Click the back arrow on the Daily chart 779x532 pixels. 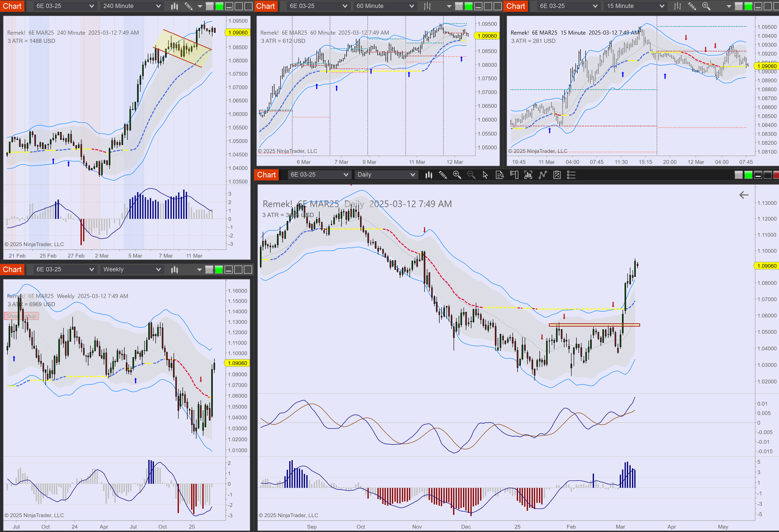[743, 195]
